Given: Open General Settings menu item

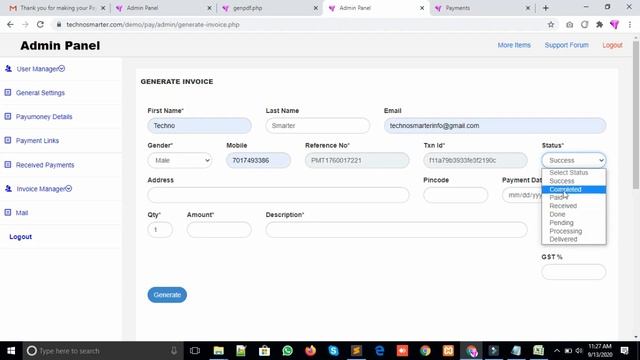Looking at the screenshot, I should click(x=40, y=93).
